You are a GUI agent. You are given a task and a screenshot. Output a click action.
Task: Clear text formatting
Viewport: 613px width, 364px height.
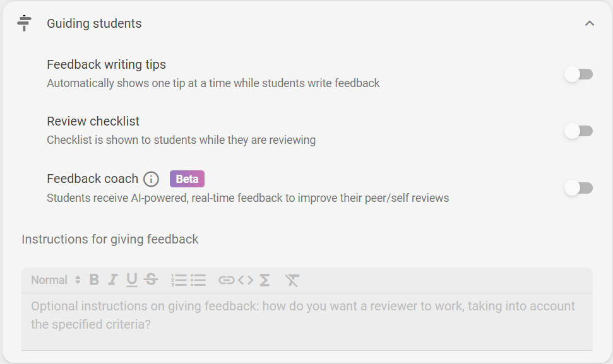coord(292,280)
